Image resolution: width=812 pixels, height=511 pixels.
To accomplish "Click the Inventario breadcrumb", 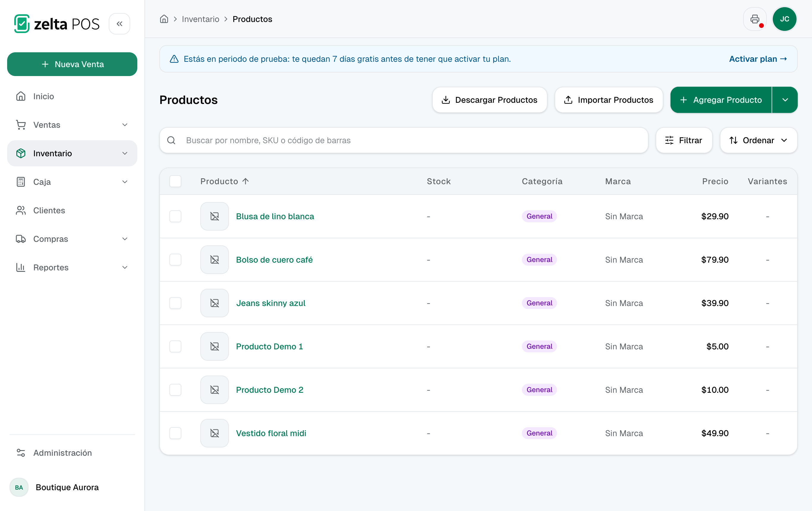I will coord(201,19).
